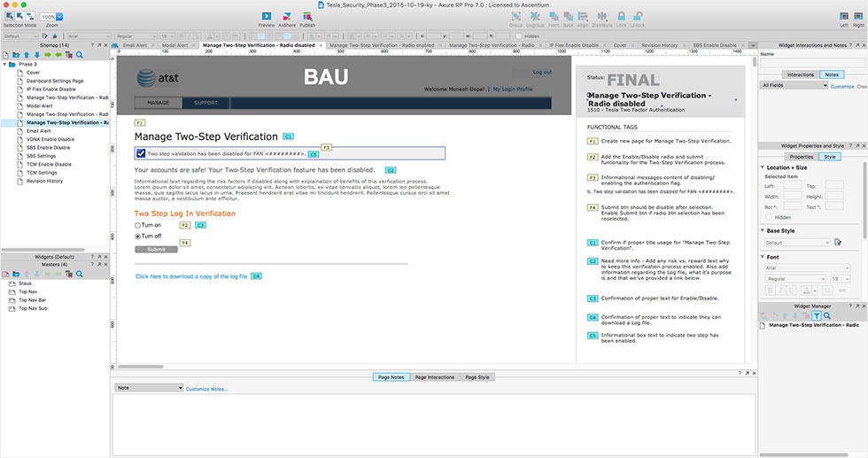Click the Widget Manager filter icon
The height and width of the screenshot is (458, 868).
pyautogui.click(x=817, y=315)
